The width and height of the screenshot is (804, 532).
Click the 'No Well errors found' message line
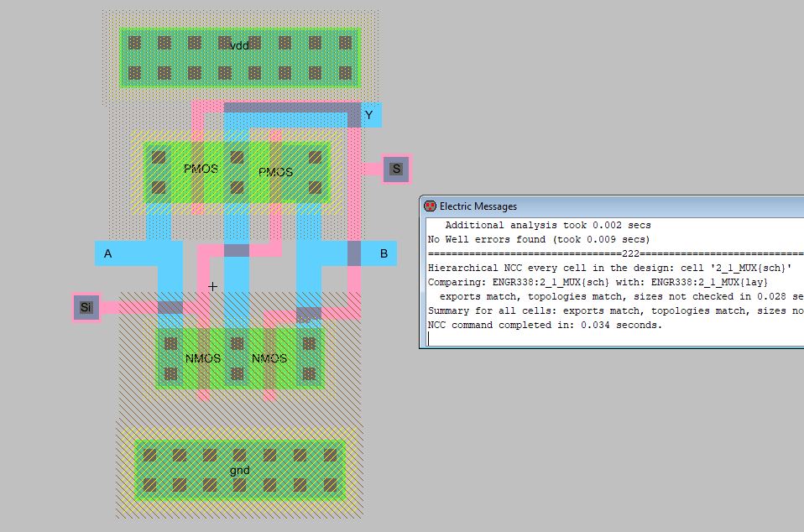click(x=538, y=239)
